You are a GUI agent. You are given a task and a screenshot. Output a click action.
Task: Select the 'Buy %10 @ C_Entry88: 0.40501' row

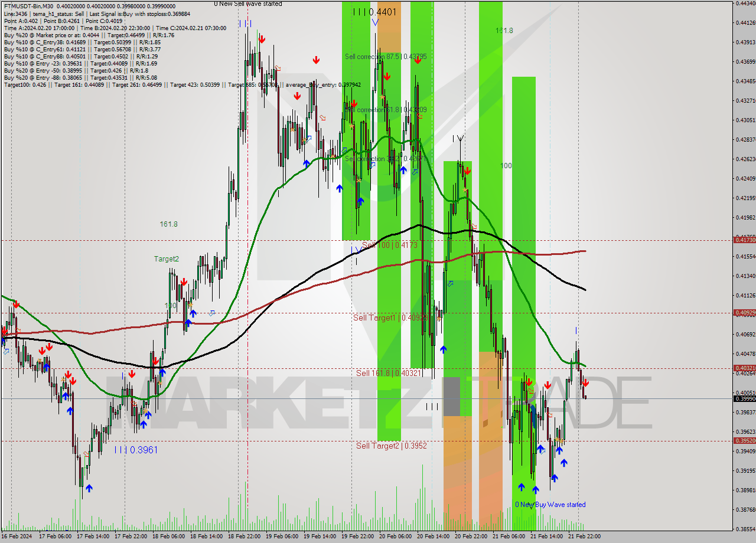tap(81, 56)
